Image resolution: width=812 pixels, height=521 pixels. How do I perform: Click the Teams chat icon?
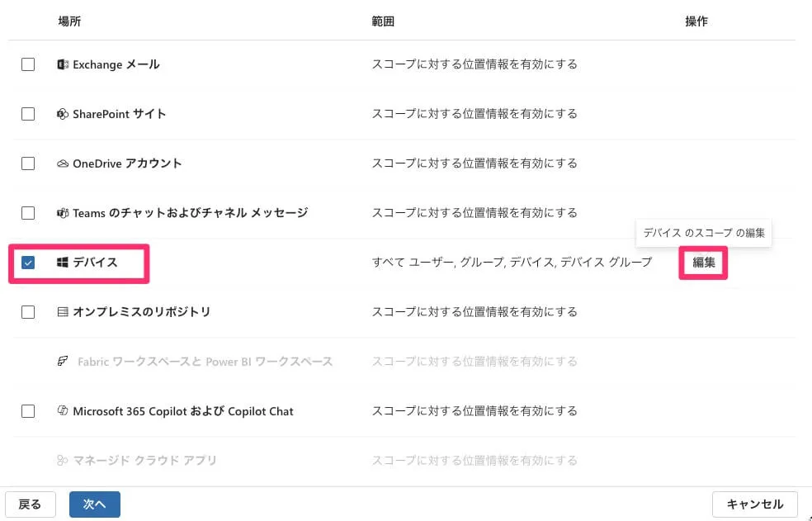coord(63,213)
